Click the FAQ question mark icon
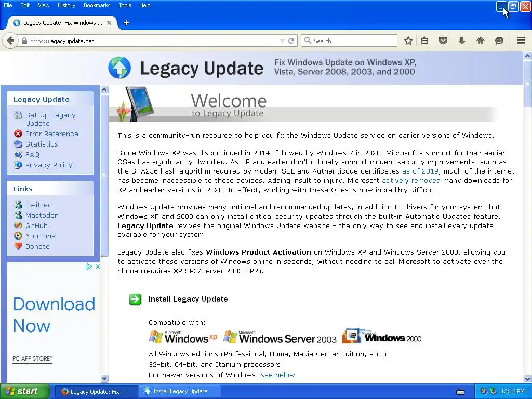 click(x=18, y=154)
